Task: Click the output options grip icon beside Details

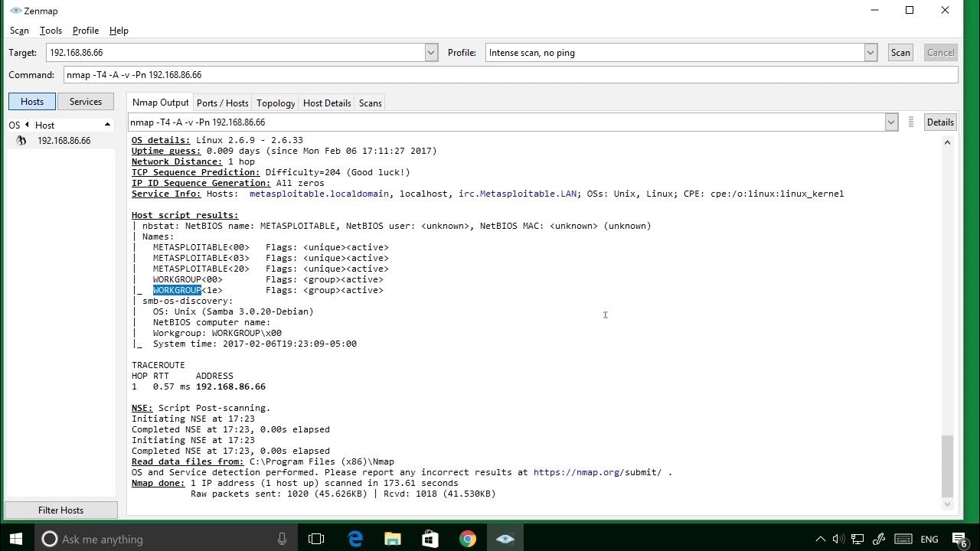Action: tap(911, 122)
